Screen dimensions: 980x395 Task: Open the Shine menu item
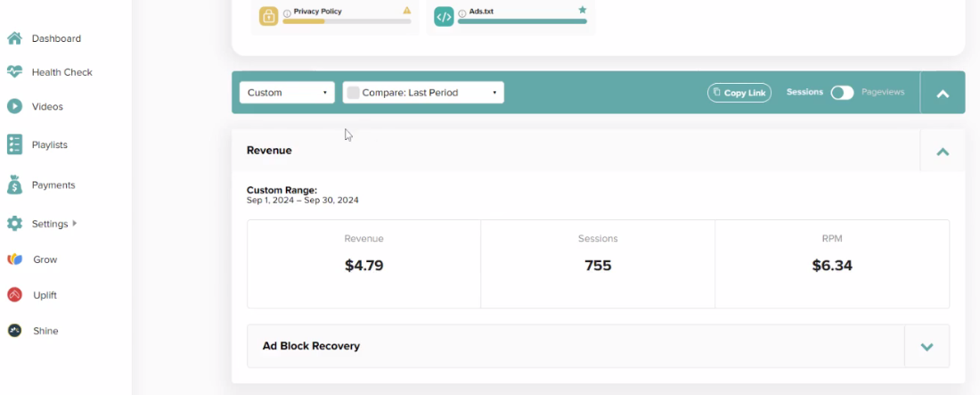[x=45, y=331]
